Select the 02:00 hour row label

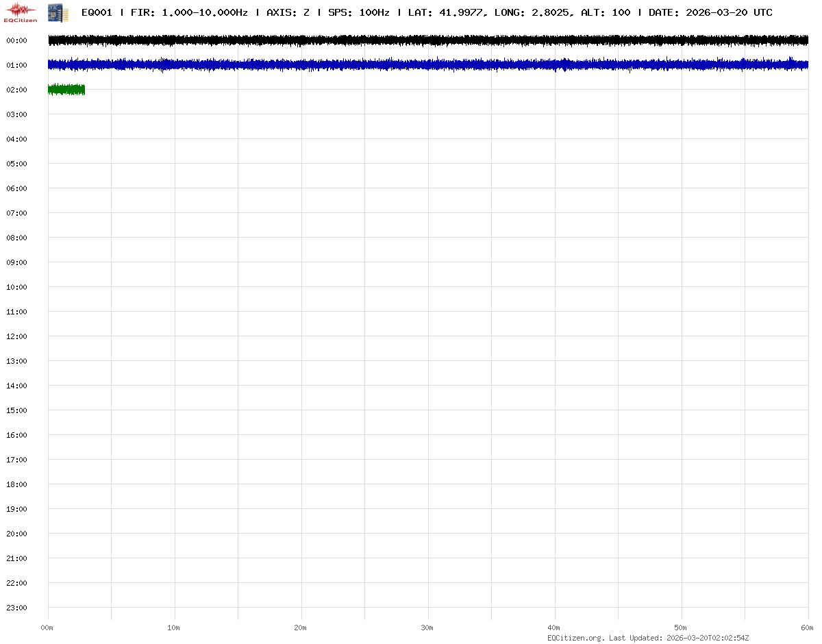click(16, 90)
